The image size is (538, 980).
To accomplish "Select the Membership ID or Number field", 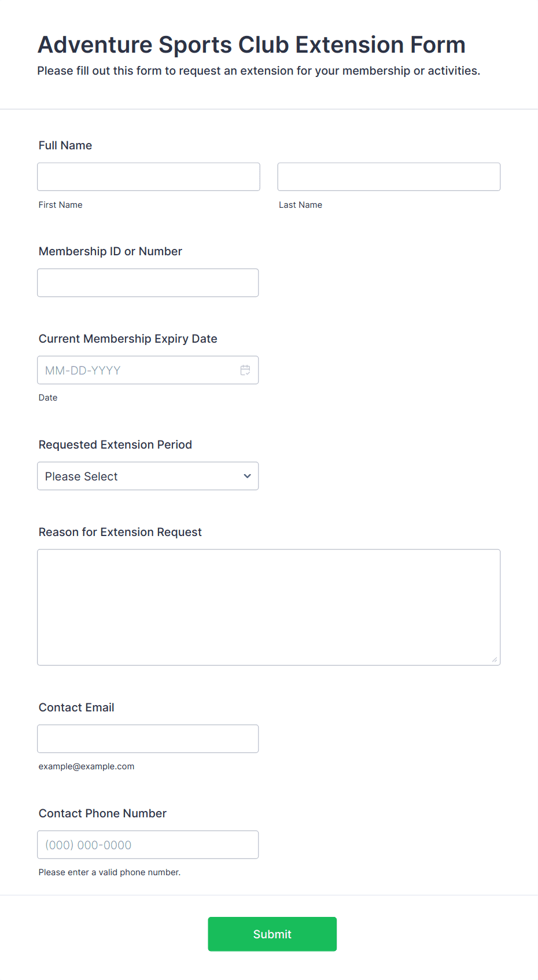I will click(x=148, y=282).
